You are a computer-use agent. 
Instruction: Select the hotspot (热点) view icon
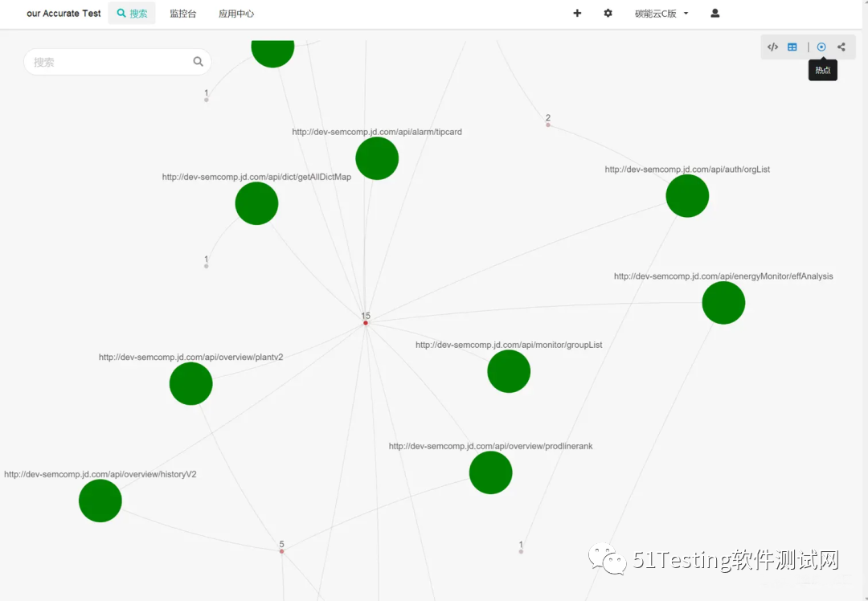point(821,47)
